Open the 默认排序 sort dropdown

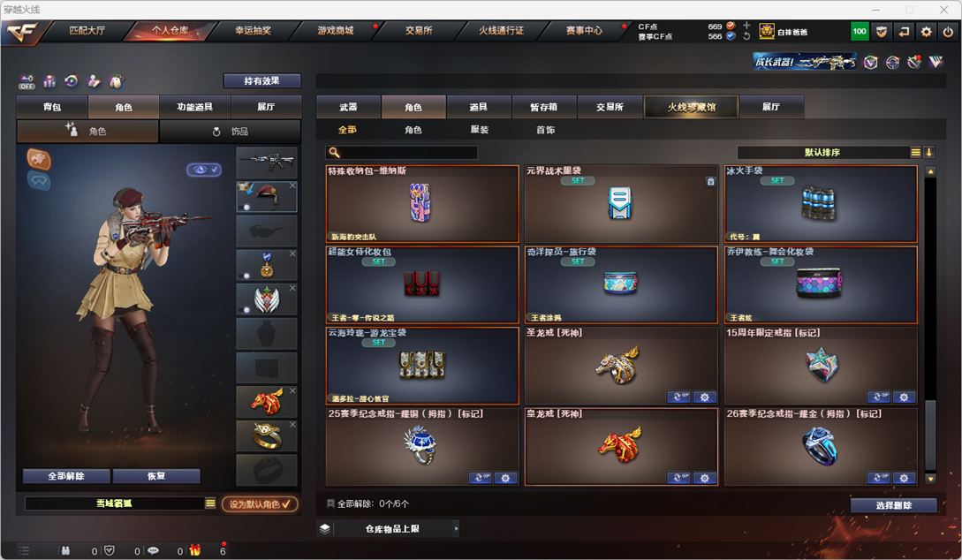tap(822, 152)
